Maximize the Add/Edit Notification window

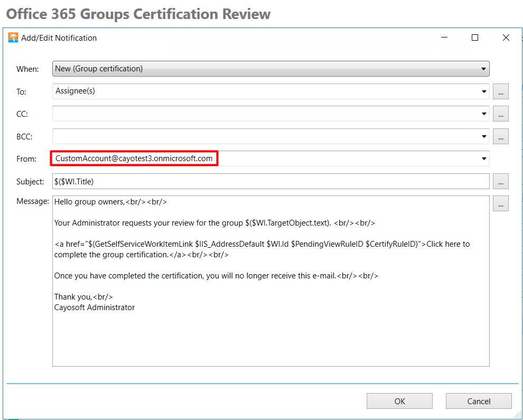click(x=475, y=38)
